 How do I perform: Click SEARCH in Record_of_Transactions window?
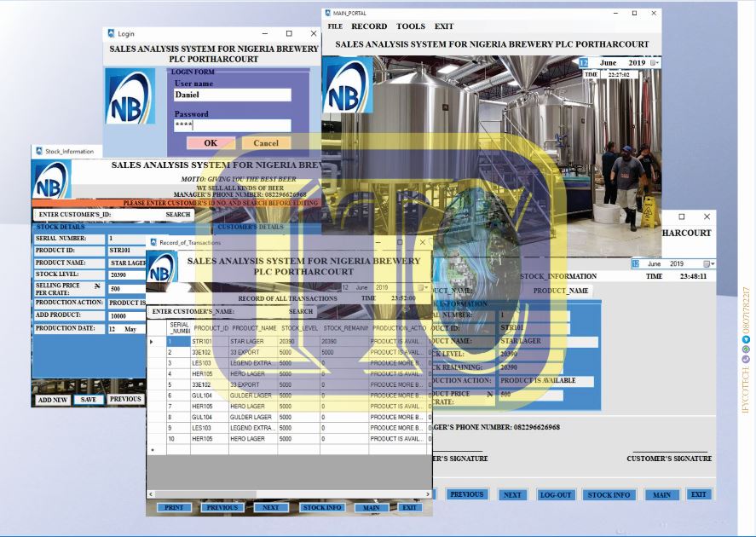pos(301,311)
